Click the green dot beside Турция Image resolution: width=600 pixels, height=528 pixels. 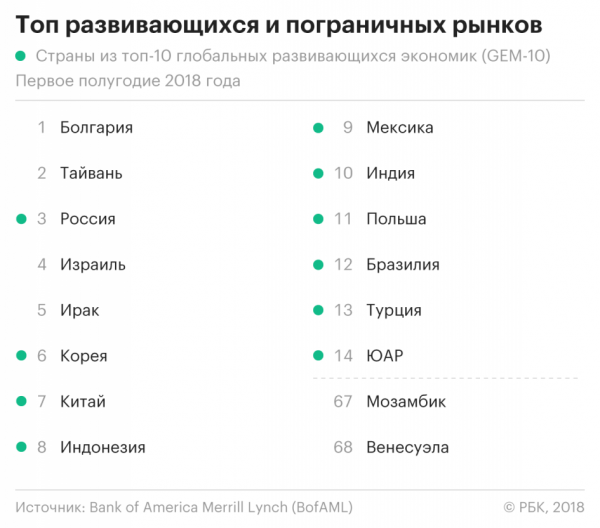click(x=318, y=310)
